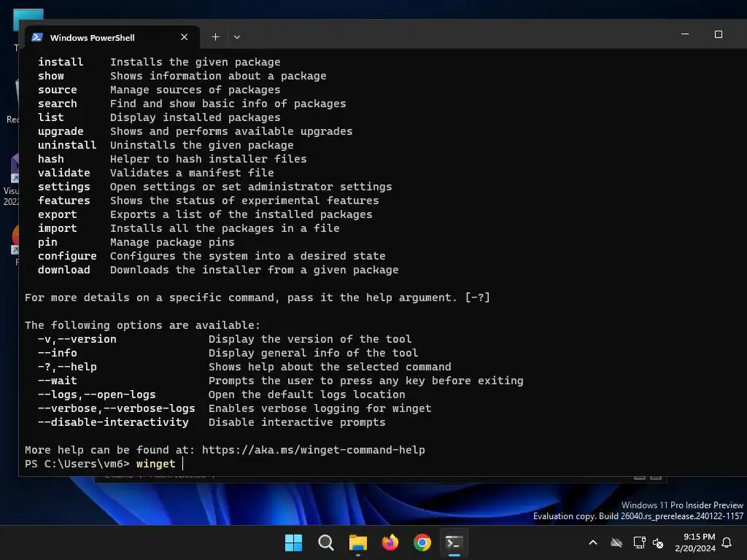Click the 'settings' command text

[64, 187]
